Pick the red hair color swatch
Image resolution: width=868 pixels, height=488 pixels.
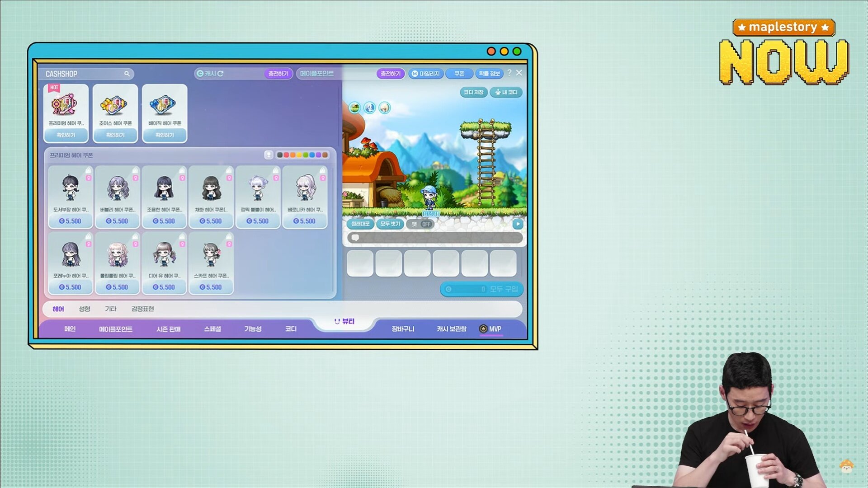pyautogui.click(x=286, y=155)
